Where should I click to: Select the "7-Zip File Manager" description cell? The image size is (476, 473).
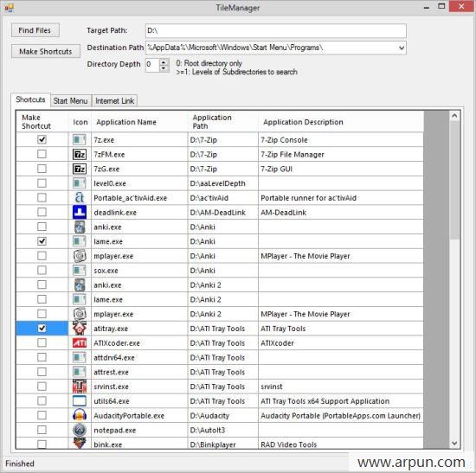341,154
